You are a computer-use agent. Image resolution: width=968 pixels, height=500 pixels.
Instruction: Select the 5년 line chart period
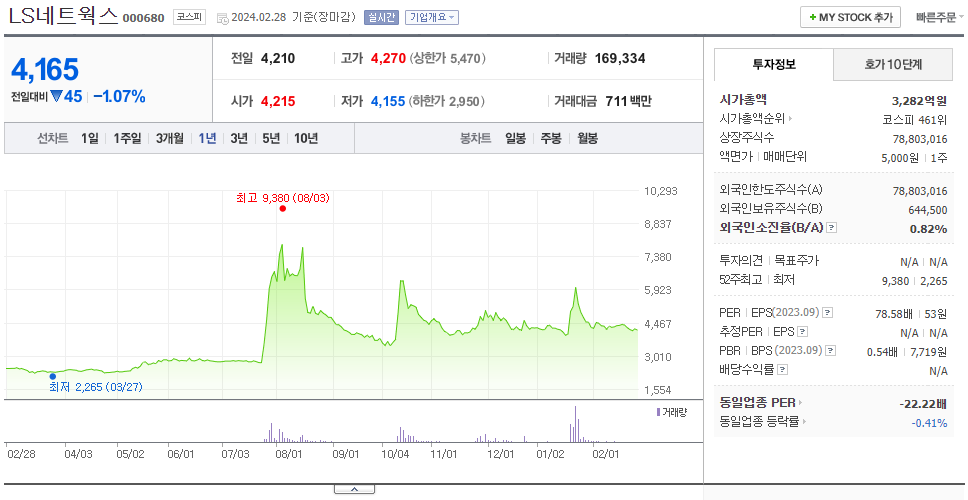click(271, 138)
